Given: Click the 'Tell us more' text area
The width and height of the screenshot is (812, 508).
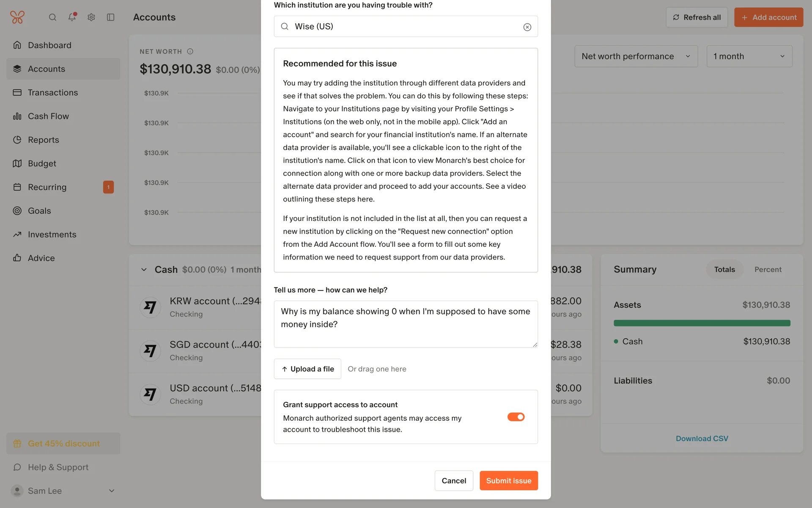Looking at the screenshot, I should [405, 324].
